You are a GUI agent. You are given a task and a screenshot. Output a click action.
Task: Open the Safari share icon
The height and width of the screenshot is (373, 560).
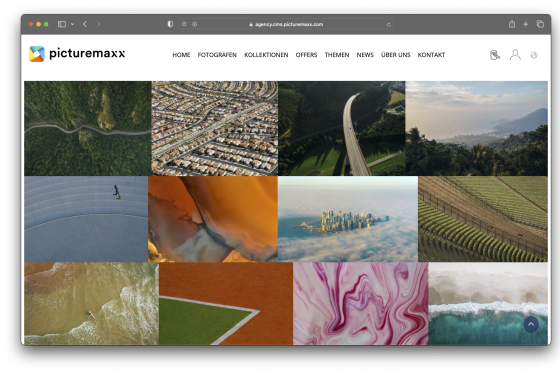pyautogui.click(x=512, y=24)
